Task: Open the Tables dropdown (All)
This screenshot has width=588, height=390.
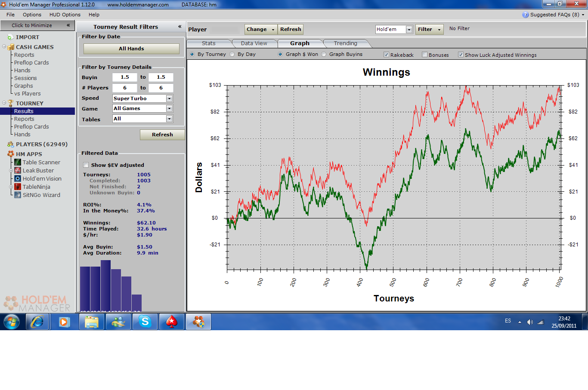Action: (169, 119)
